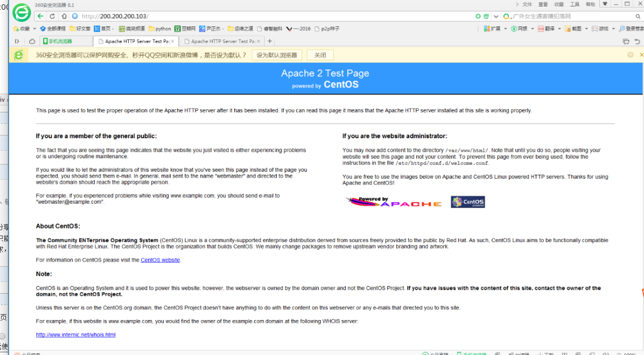Screen dimensions: 644x355
Task: Open the 运维之道 bookmark folder
Action: click(x=240, y=29)
